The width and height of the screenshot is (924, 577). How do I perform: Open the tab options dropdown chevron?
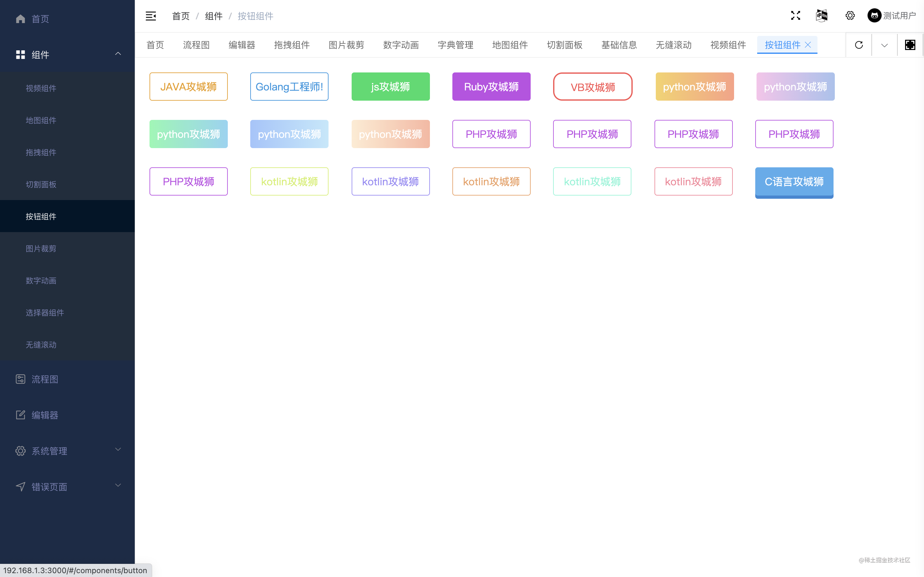coord(884,46)
